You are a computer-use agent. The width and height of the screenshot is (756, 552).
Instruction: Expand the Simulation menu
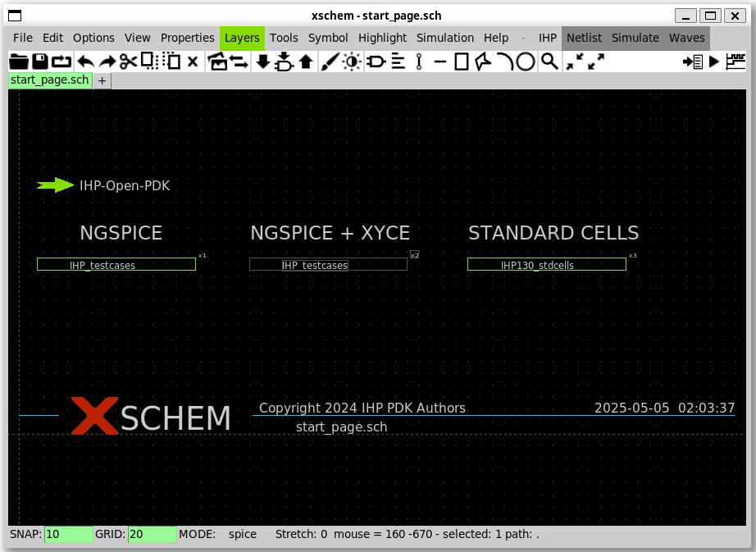pyautogui.click(x=445, y=38)
